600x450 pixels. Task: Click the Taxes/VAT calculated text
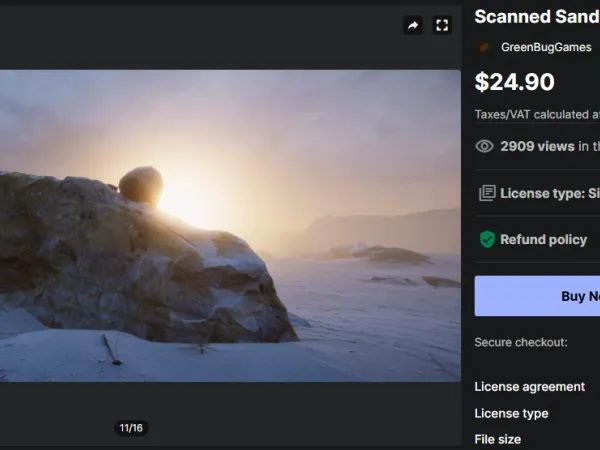[x=536, y=114]
